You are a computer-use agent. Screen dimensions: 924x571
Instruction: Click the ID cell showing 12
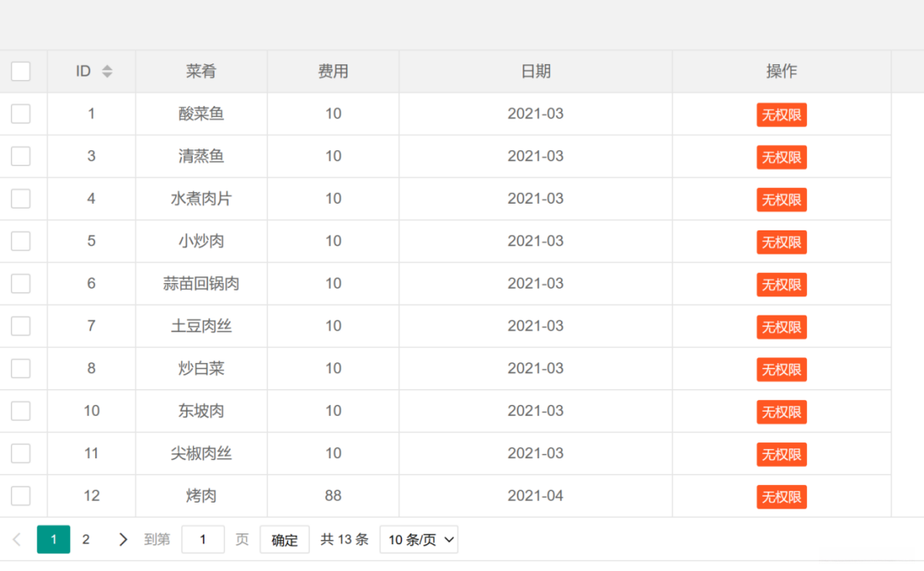coord(91,496)
